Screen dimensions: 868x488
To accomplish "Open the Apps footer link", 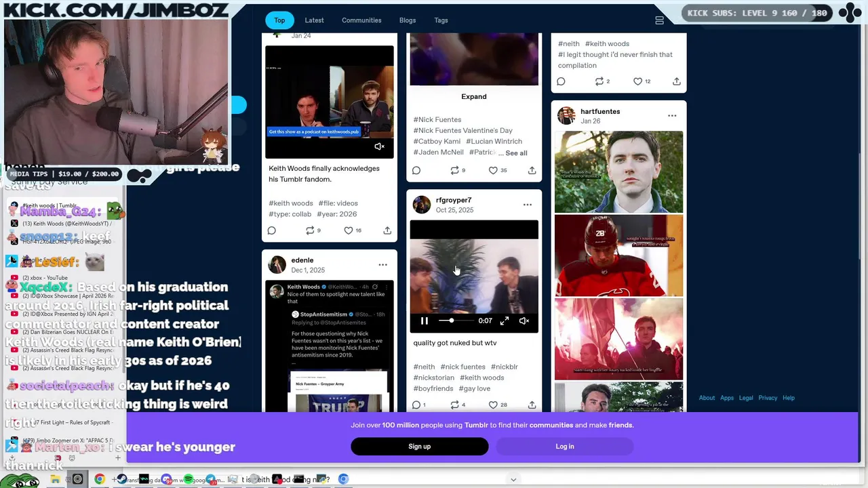I will [727, 398].
